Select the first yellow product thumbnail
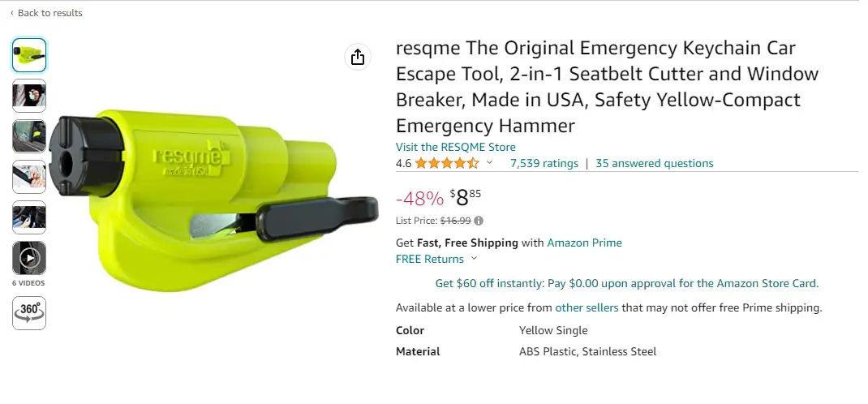 [29, 55]
